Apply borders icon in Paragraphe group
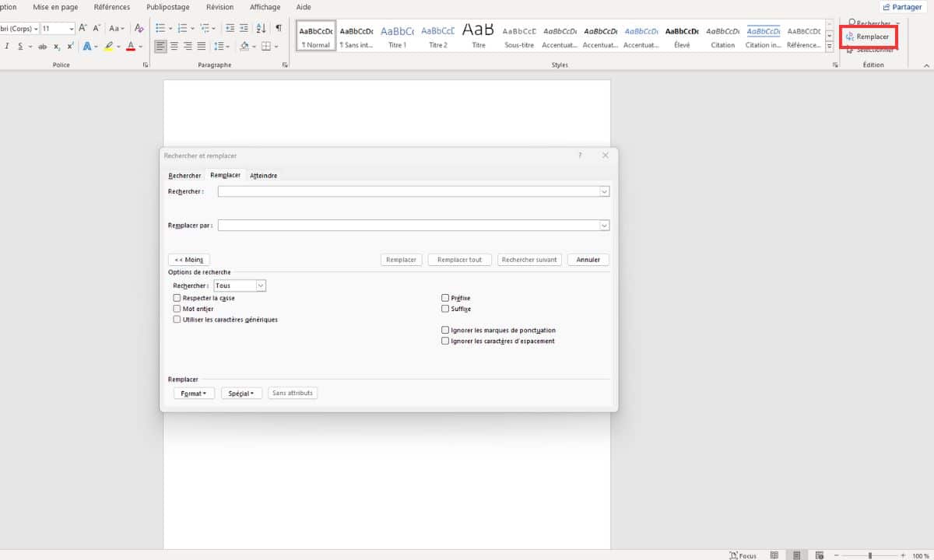 click(266, 47)
